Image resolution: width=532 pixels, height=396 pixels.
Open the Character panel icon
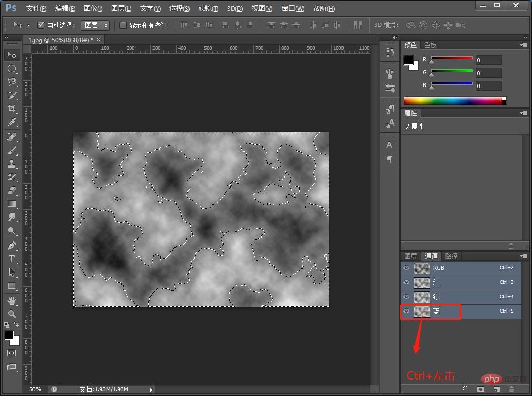(390, 145)
